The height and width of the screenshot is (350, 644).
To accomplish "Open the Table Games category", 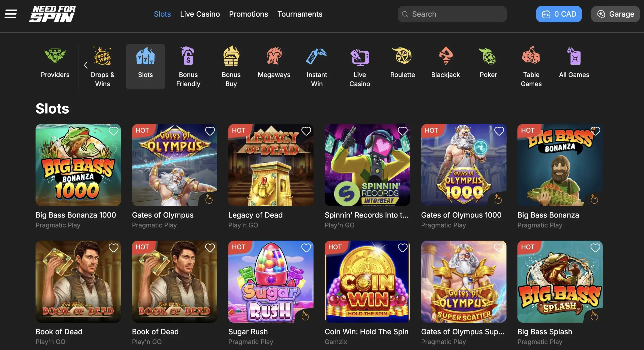I will point(531,67).
